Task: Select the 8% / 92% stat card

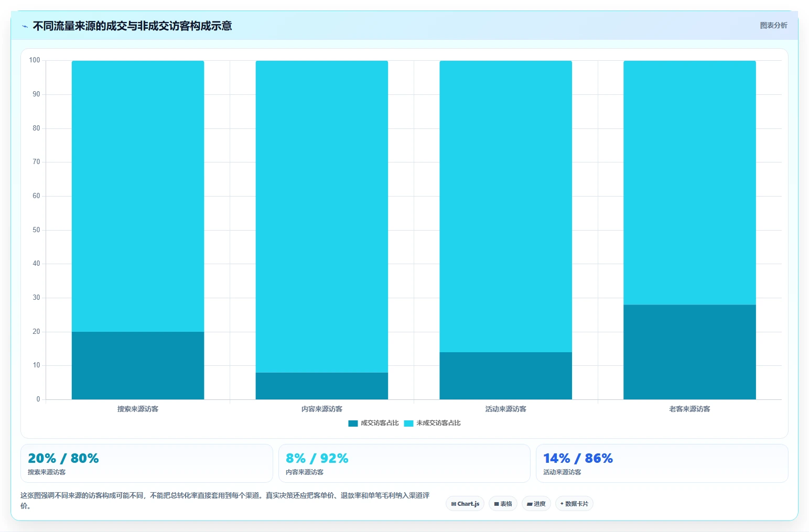Action: coord(404,463)
